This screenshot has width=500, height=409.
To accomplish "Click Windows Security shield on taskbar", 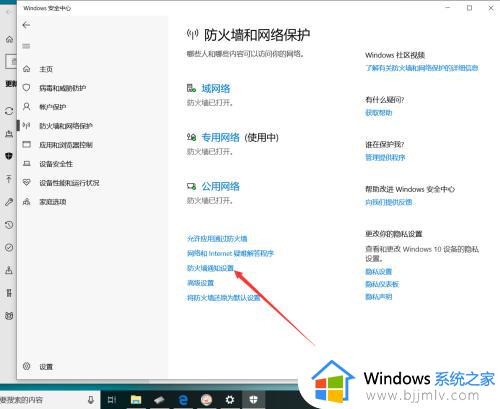I will [x=253, y=400].
